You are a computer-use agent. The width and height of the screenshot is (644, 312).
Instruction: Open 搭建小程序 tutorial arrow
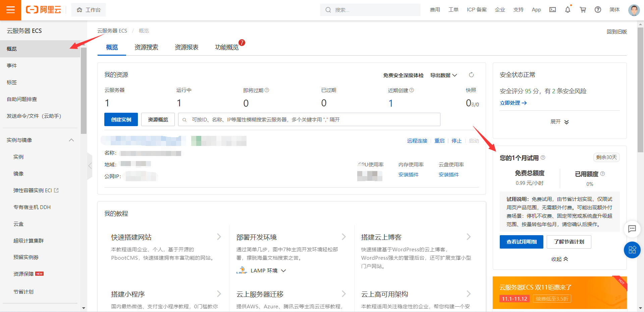[x=219, y=294]
